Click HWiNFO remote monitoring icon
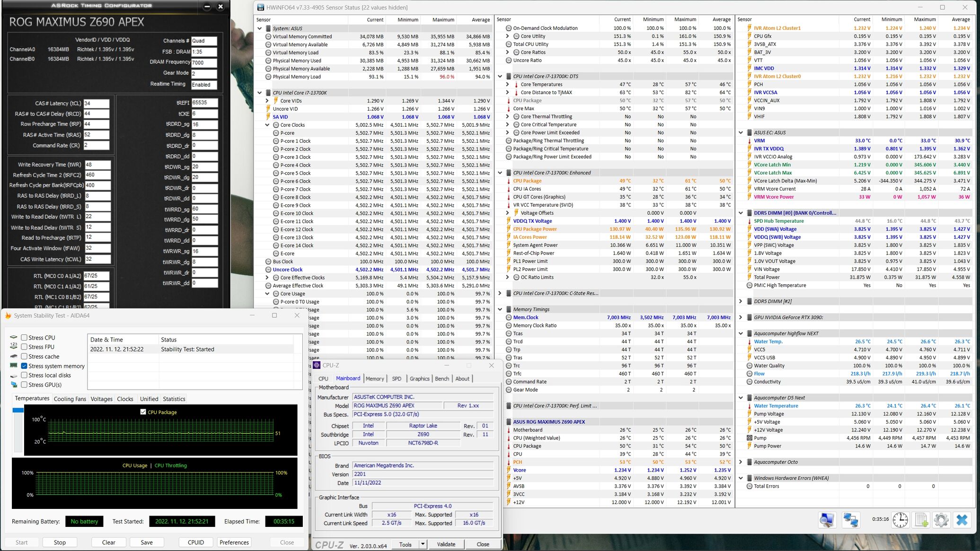The image size is (980, 551). coord(850,520)
